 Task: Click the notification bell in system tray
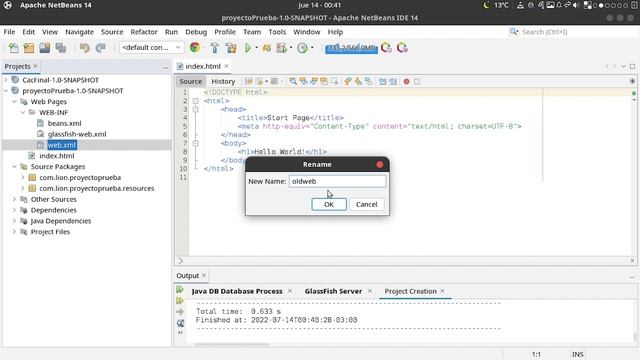559,5
